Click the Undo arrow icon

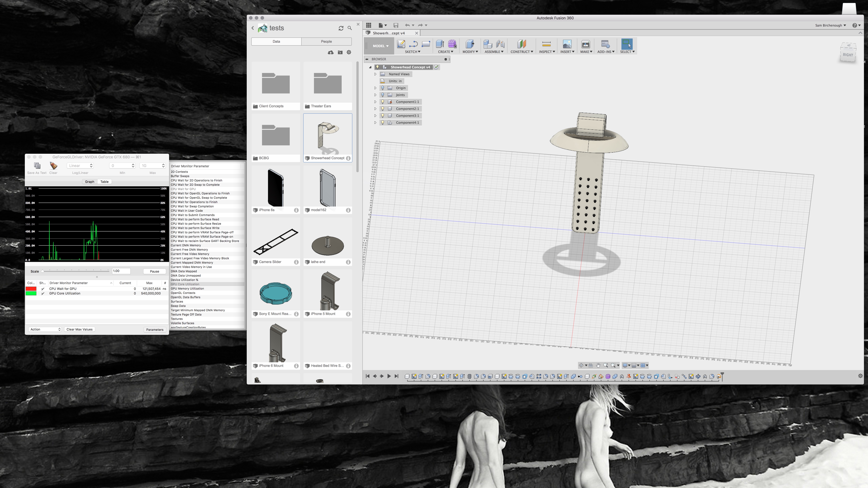pyautogui.click(x=407, y=25)
